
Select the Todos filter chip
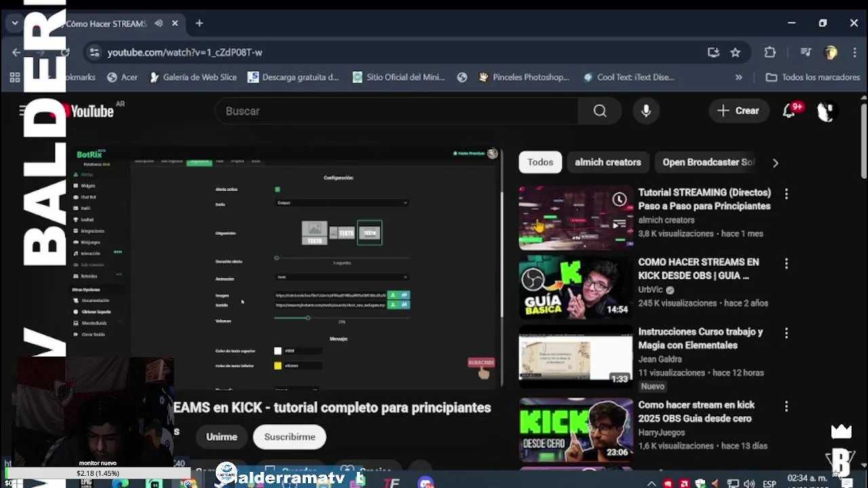(540, 162)
